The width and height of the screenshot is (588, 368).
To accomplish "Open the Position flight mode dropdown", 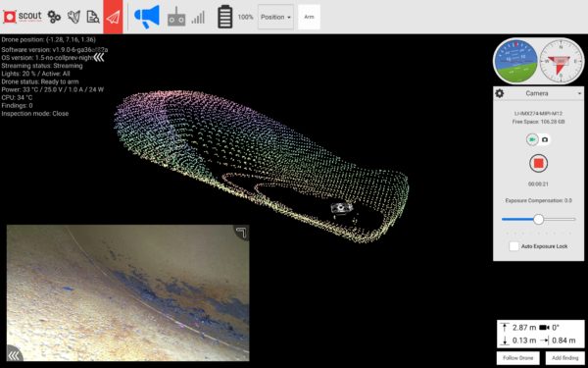I will click(x=275, y=17).
